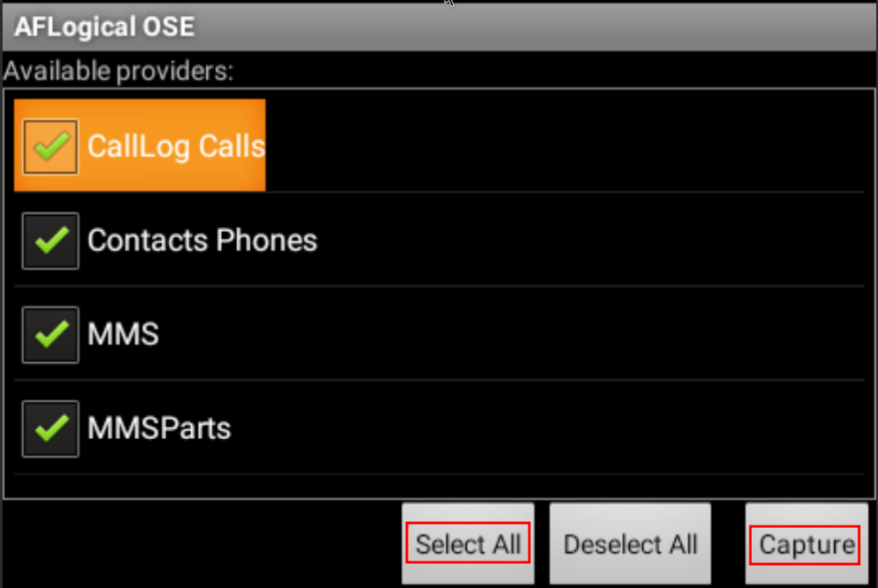The height and width of the screenshot is (588, 878).
Task: Click the Available providers heading
Action: tap(118, 71)
